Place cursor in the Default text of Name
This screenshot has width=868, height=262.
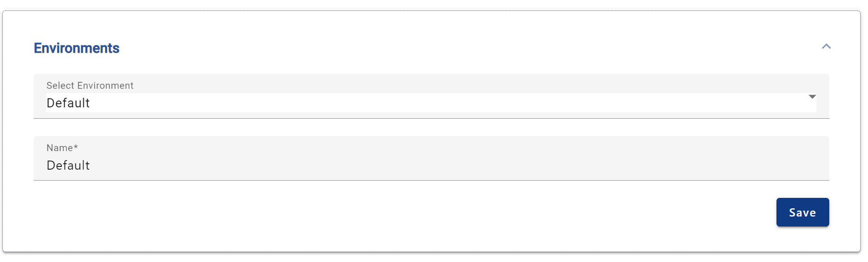pyautogui.click(x=68, y=166)
